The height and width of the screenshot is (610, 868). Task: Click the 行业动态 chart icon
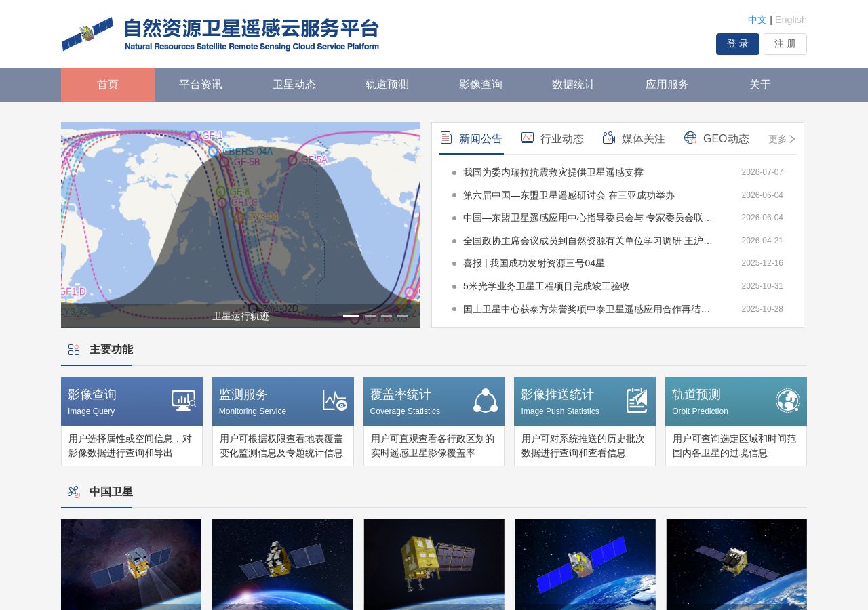click(x=528, y=138)
